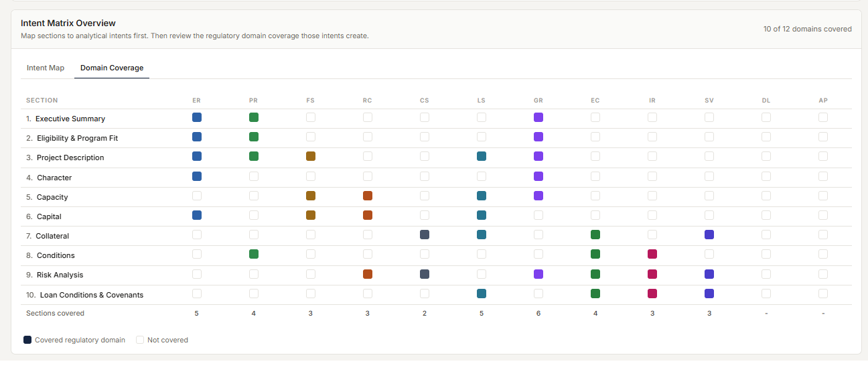
Task: Click the orange RC cell for Capacity row
Action: 368,196
